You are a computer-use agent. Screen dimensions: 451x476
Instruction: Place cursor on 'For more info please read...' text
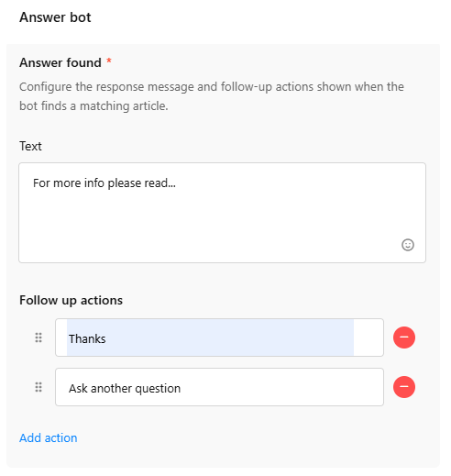[x=104, y=183]
